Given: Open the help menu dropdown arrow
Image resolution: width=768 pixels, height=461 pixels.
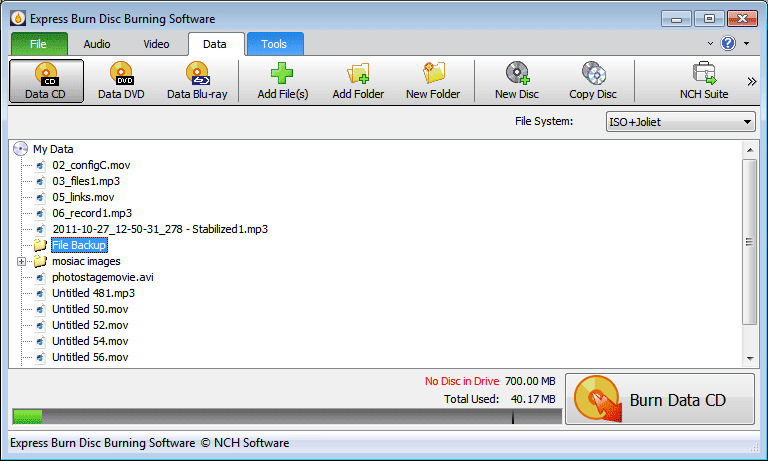Looking at the screenshot, I should tap(746, 44).
